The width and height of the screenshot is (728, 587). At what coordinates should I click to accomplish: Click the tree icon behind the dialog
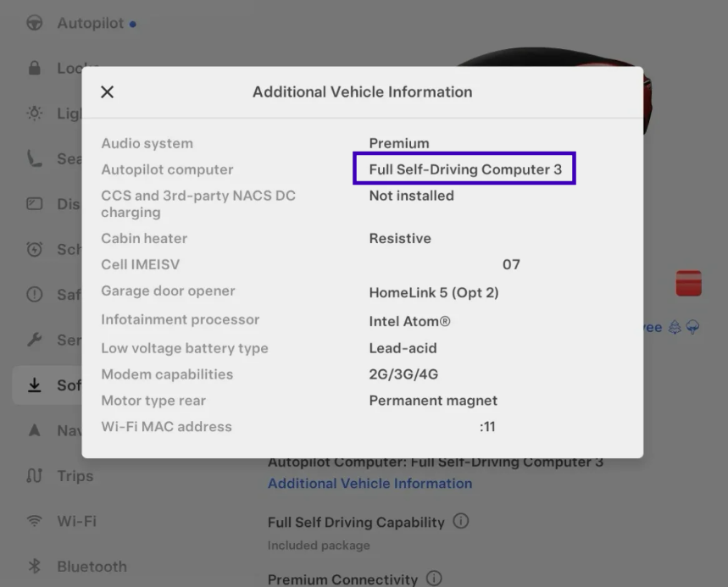click(x=675, y=327)
